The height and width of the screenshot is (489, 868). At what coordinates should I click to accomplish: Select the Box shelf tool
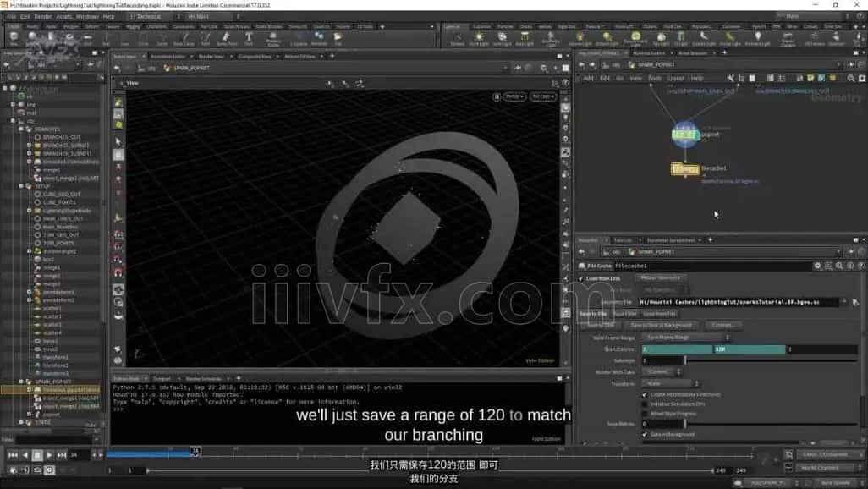[14, 38]
